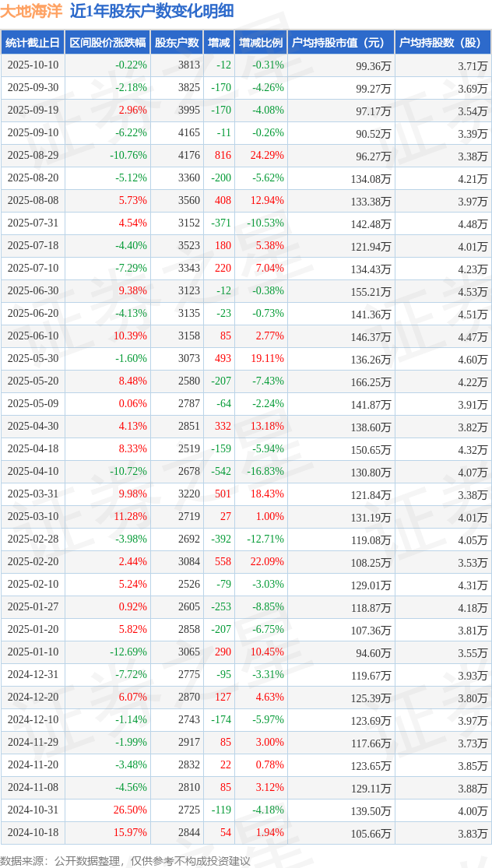Screen dimensions: 492x868
Task: Select the 2025-10-10 date cell
Action: click(x=33, y=65)
